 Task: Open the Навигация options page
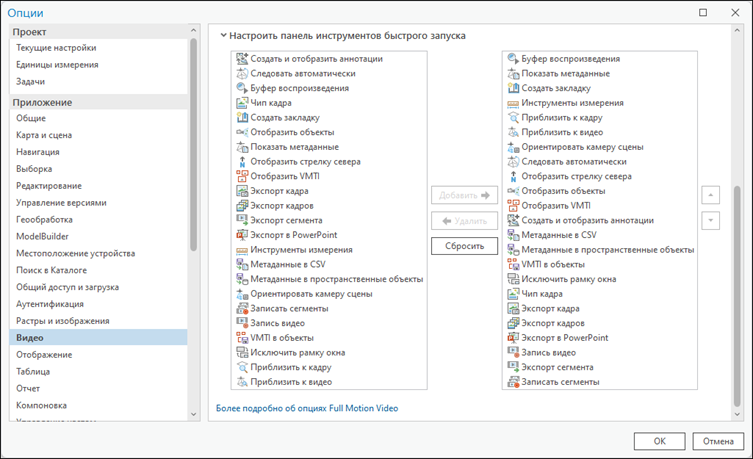38,152
